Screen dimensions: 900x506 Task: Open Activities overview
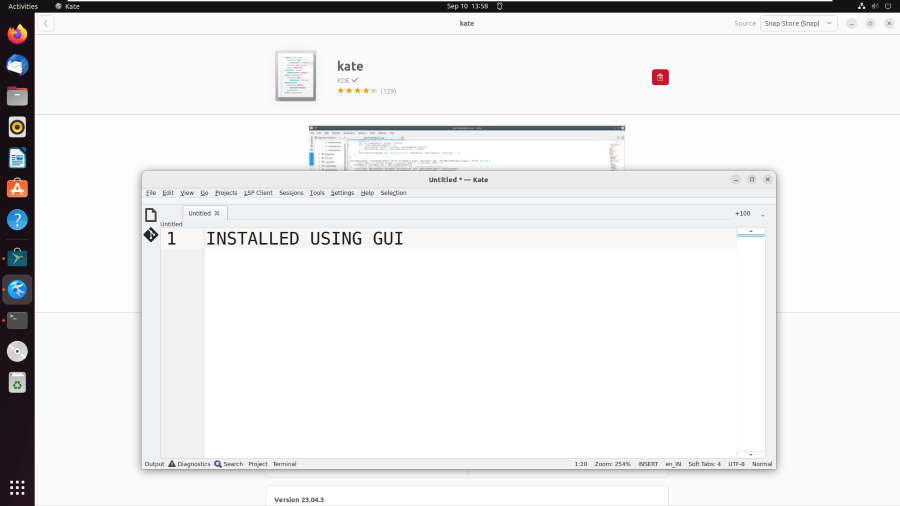[23, 6]
